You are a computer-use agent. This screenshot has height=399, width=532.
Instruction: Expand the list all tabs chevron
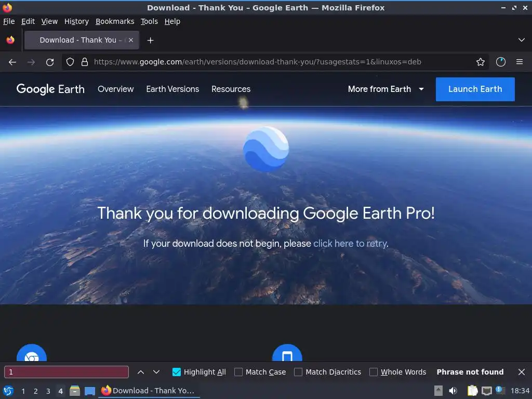pos(521,40)
